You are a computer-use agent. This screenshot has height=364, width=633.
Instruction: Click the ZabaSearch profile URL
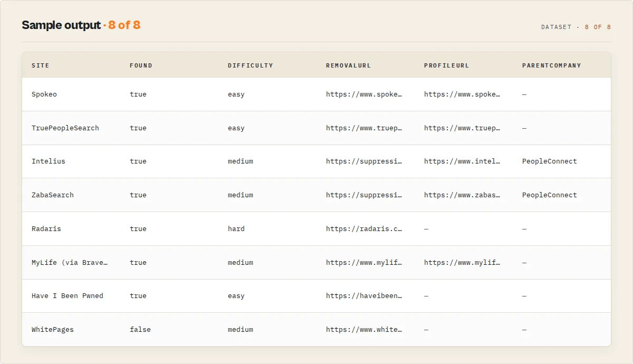462,195
